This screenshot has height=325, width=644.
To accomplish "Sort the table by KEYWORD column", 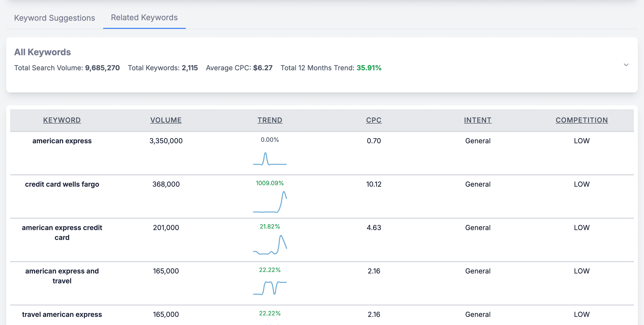I will [x=62, y=120].
